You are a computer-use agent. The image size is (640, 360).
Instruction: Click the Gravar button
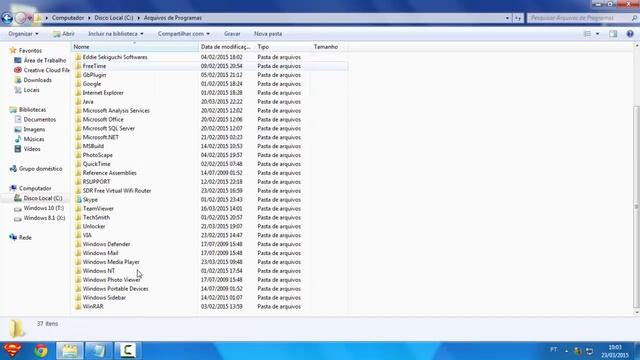pos(232,34)
